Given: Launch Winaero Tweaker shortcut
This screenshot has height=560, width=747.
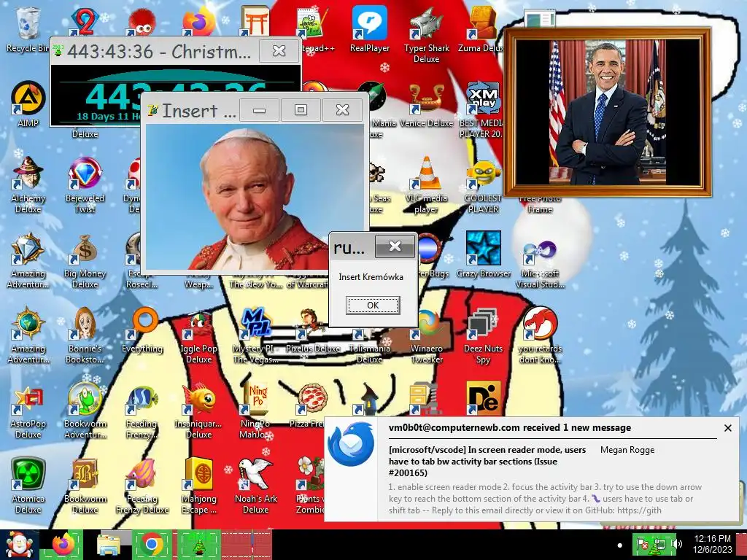Looking at the screenshot, I should [426, 335].
